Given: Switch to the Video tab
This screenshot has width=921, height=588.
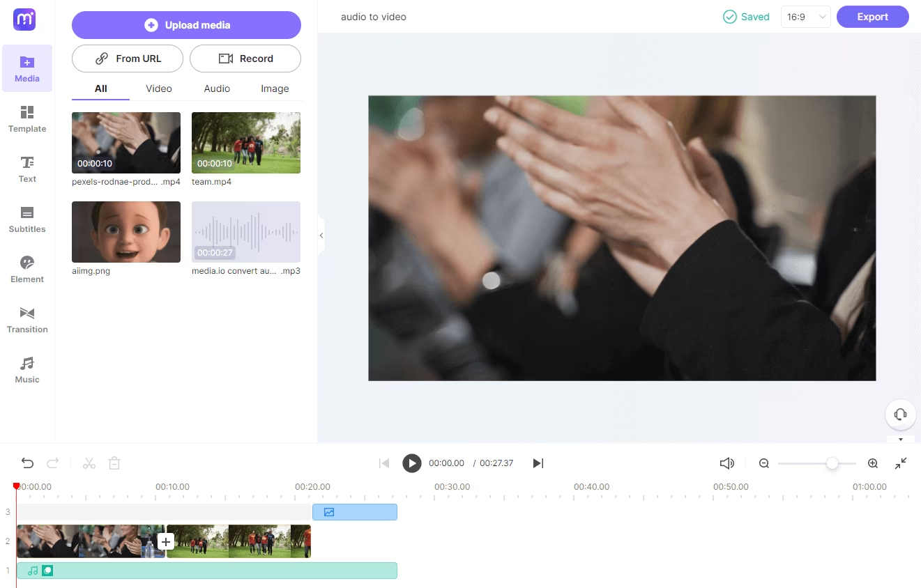Looking at the screenshot, I should [159, 88].
